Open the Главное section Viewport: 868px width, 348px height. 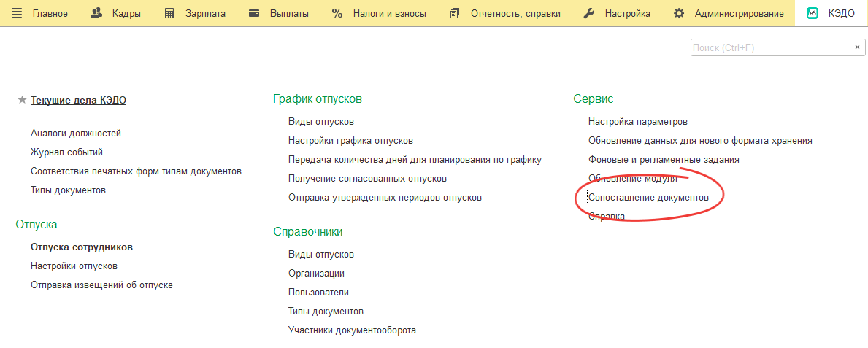point(50,13)
